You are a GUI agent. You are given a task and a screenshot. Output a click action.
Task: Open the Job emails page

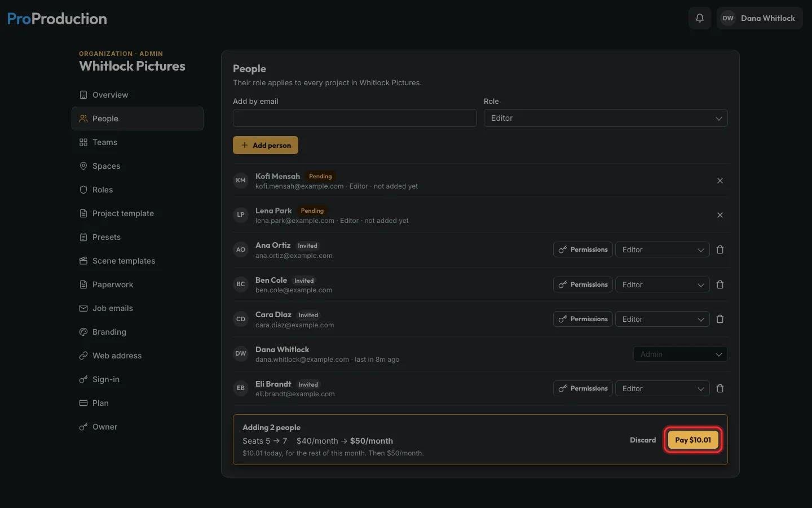pos(138,308)
